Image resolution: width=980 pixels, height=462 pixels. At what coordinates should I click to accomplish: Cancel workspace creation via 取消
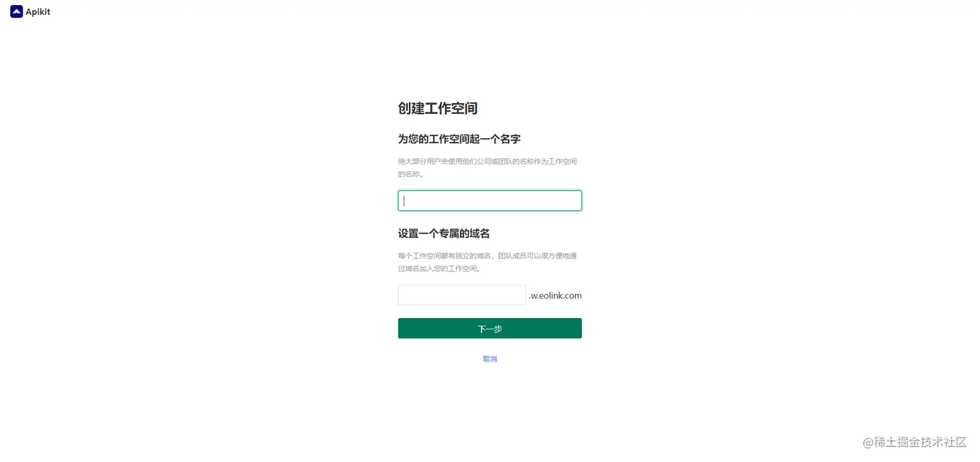pyautogui.click(x=490, y=359)
